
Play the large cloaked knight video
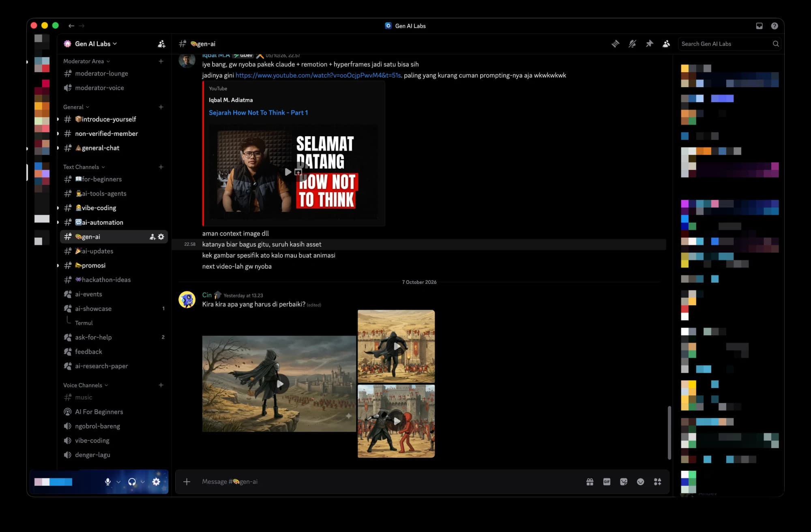click(x=279, y=384)
